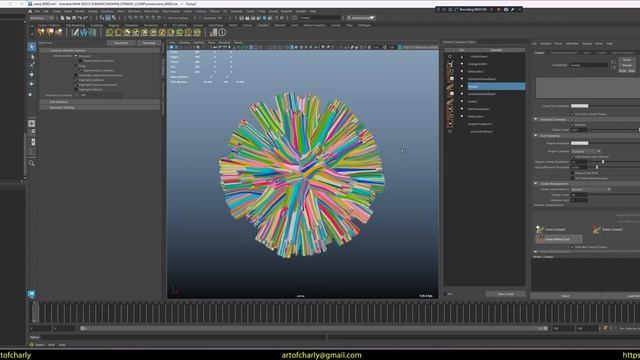Click the clump node name field in the Attribute Editor

589,65
